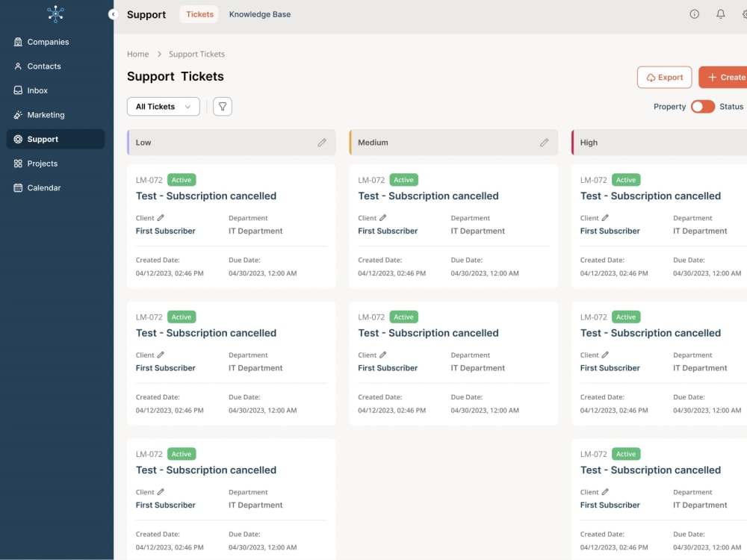Open second ticket title in Low column

pyautogui.click(x=206, y=333)
